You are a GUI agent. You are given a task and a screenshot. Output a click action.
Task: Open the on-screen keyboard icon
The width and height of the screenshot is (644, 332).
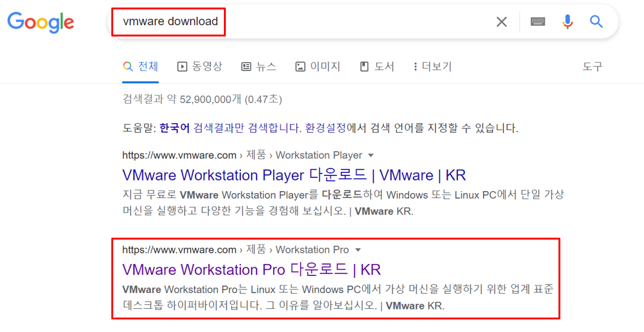coord(538,21)
